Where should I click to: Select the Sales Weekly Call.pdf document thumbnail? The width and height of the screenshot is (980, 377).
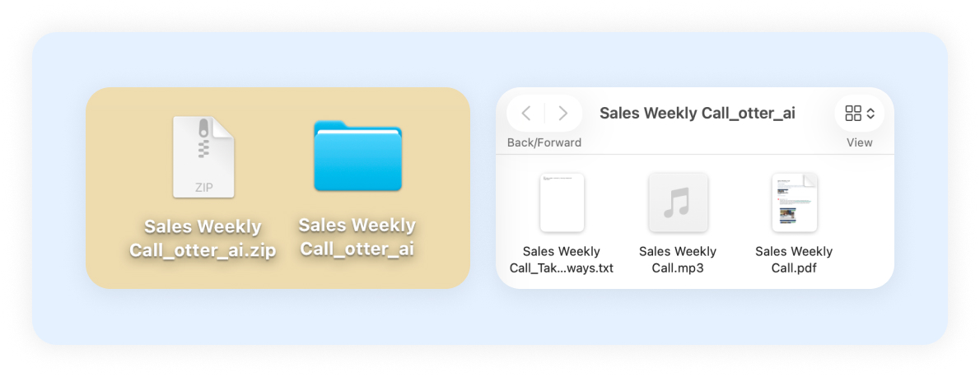click(794, 202)
